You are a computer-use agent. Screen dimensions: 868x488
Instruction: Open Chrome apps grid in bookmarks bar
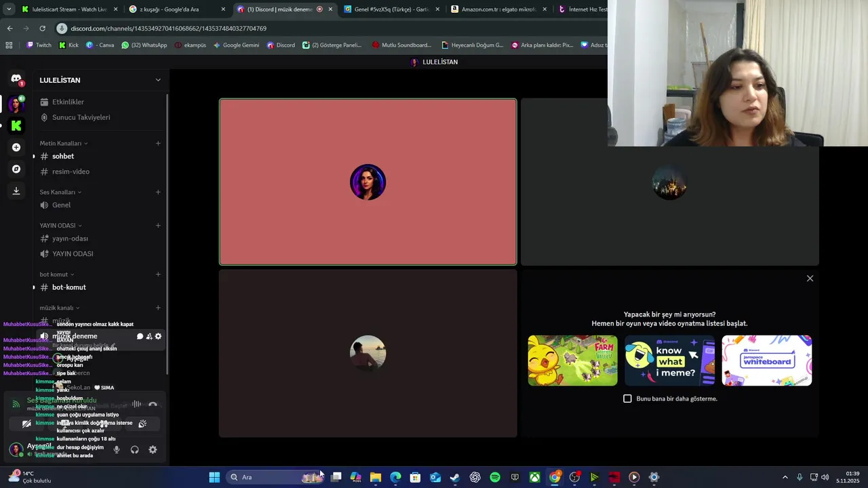(x=9, y=45)
